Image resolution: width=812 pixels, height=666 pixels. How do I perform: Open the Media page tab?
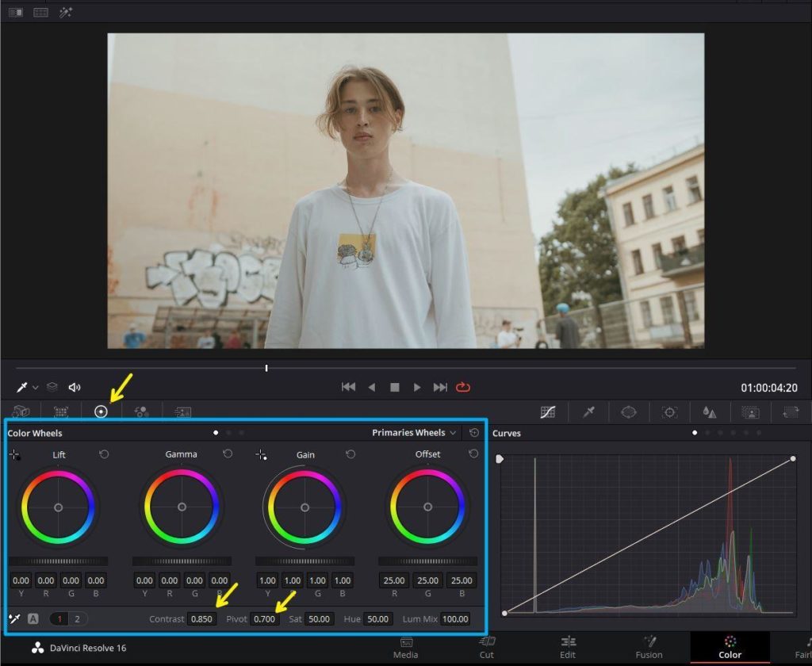click(x=405, y=648)
